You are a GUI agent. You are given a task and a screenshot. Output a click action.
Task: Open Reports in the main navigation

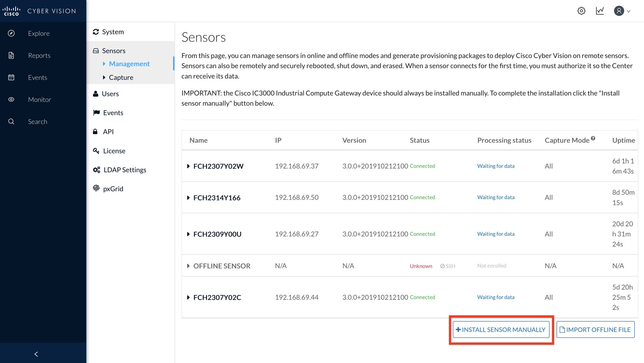(39, 55)
